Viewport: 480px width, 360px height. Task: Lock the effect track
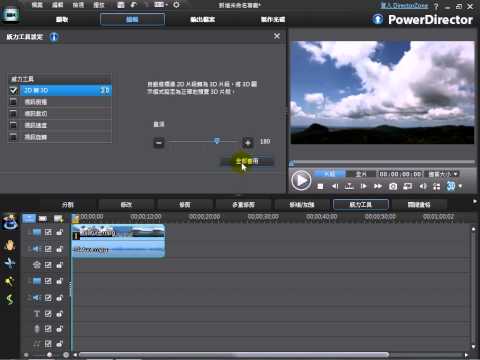coord(59,265)
